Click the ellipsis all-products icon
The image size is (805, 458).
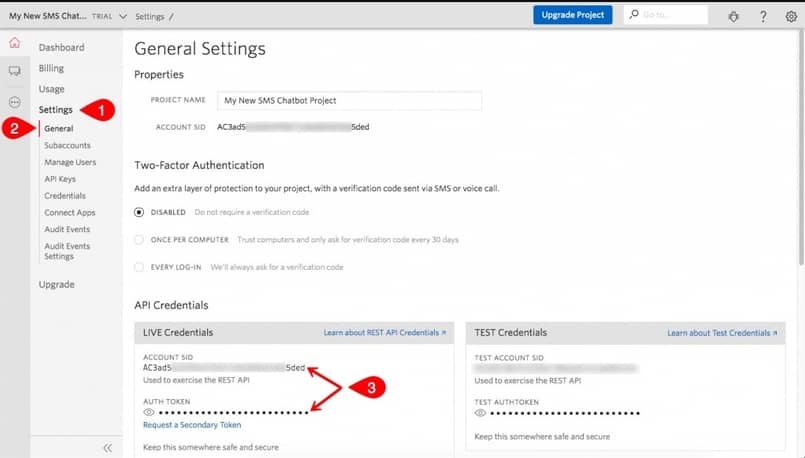[x=14, y=102]
